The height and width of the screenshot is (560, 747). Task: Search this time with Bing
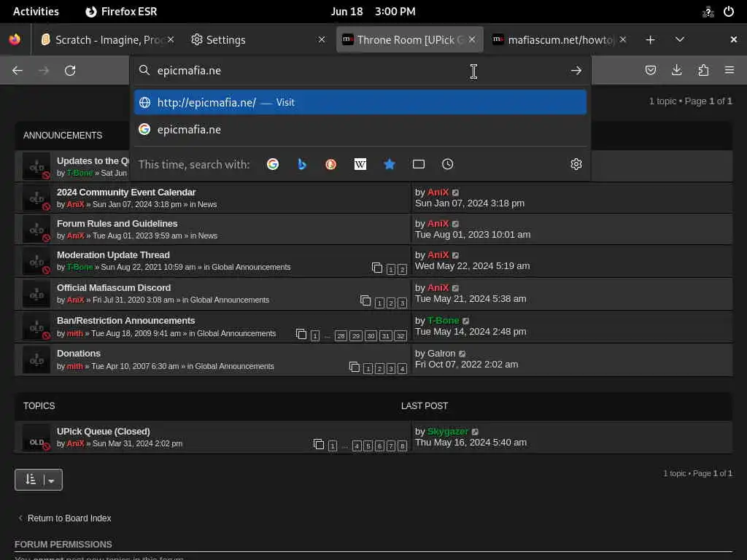[302, 164]
